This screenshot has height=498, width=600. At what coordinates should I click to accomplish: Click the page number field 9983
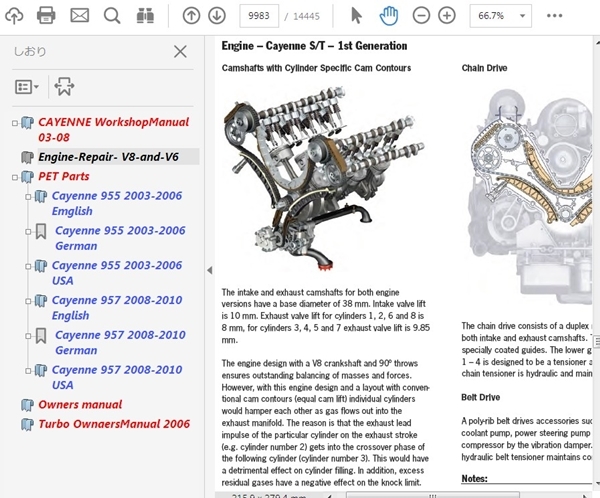tap(259, 16)
